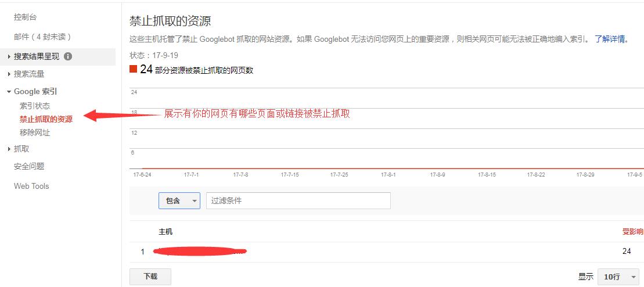Screen dimensions: 644x287
Task: Sort by the 主机 column header
Action: [166, 232]
